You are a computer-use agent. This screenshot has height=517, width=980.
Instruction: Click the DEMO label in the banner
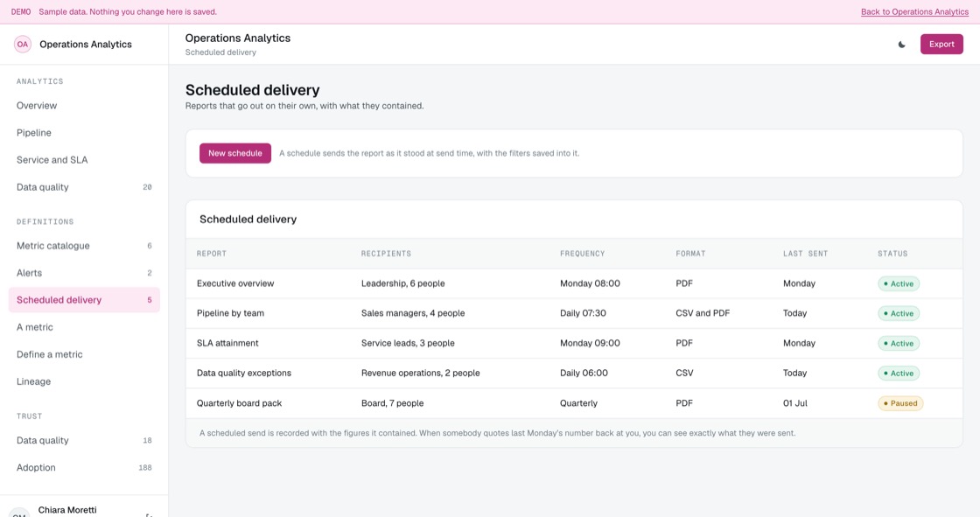21,12
